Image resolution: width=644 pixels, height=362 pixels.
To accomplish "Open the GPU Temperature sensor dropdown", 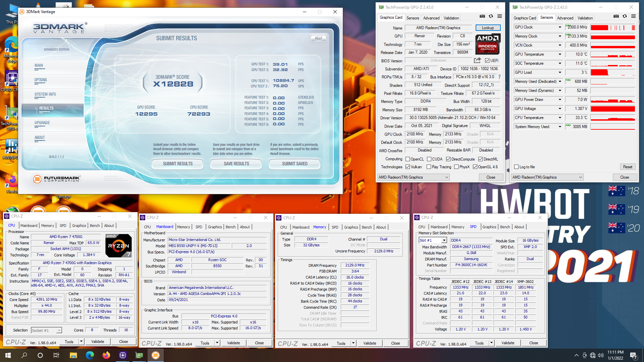I will (x=559, y=54).
